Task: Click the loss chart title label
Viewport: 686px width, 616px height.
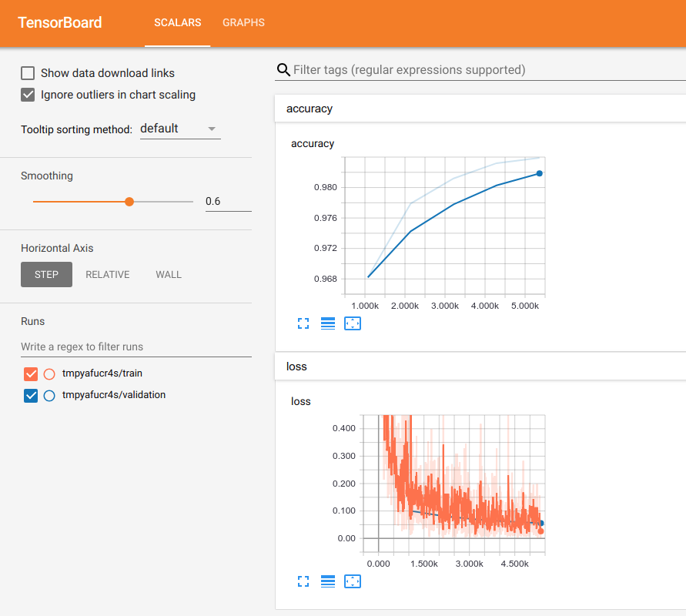Action: [300, 401]
